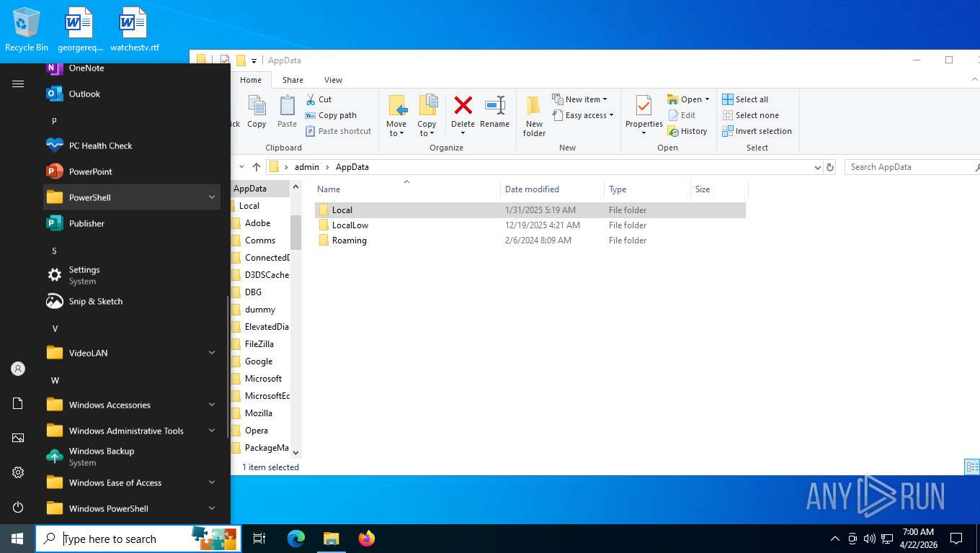Click the Rename ribbon button
This screenshot has height=553, width=980.
(x=494, y=112)
